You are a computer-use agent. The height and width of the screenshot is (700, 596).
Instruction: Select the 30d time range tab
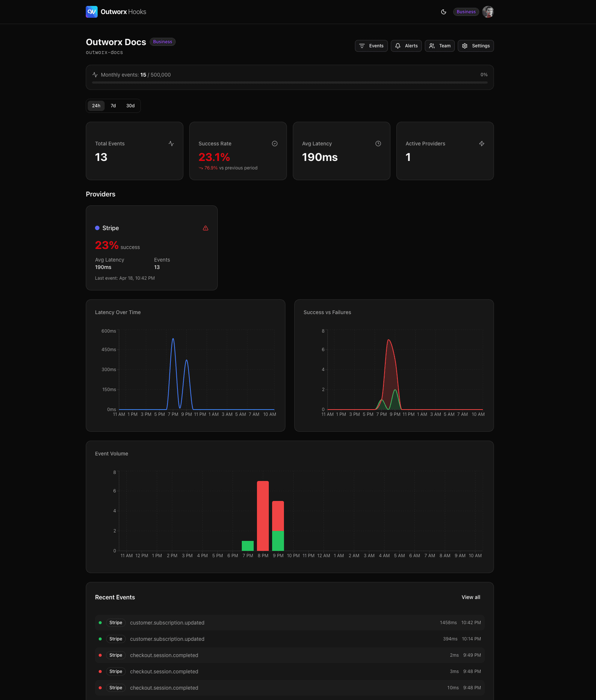pyautogui.click(x=131, y=106)
